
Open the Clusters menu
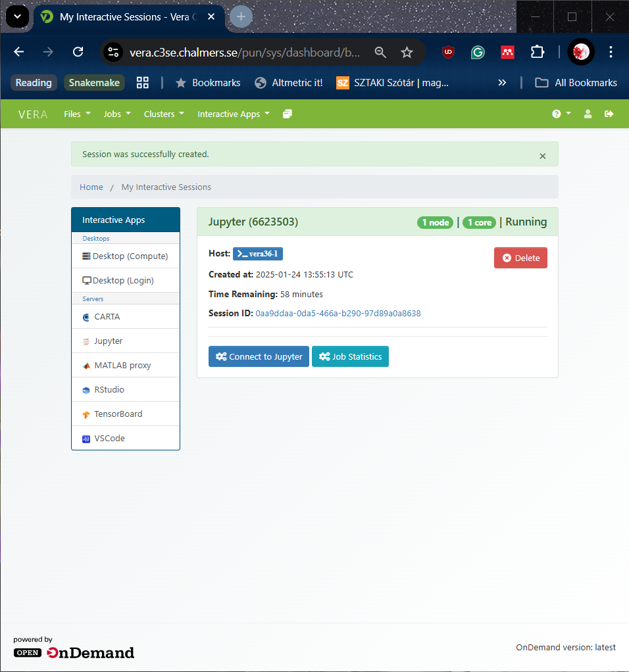[163, 114]
